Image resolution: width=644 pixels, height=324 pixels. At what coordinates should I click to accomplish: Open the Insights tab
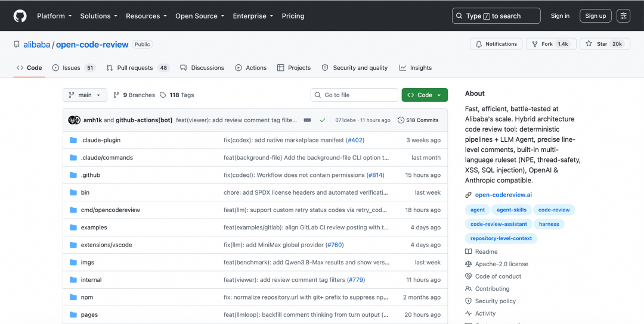415,68
